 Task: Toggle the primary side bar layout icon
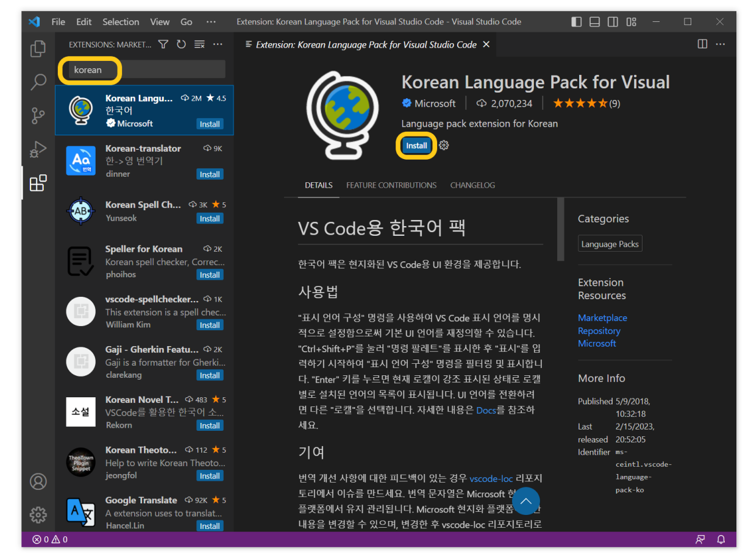(577, 22)
